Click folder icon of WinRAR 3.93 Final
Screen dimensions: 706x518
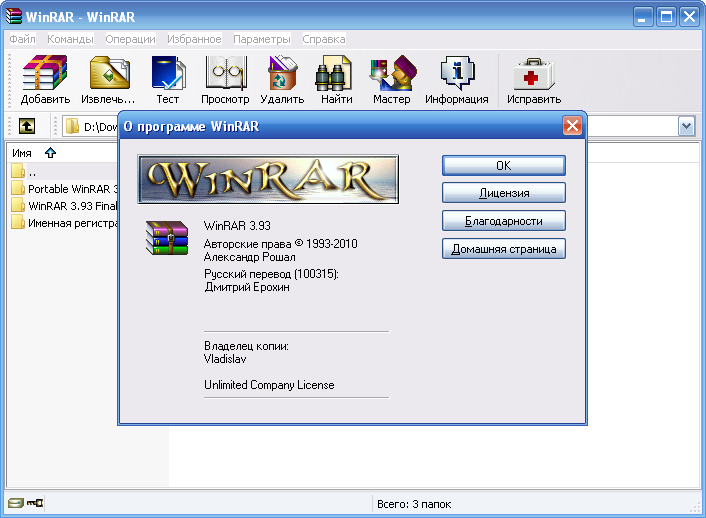click(18, 205)
